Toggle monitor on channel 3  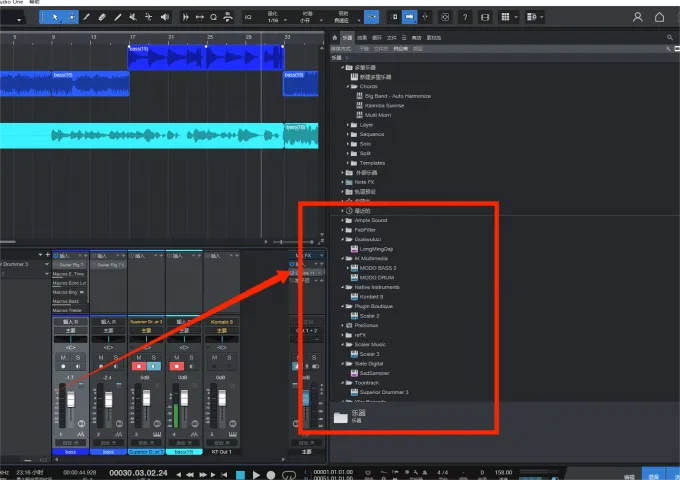(154, 366)
